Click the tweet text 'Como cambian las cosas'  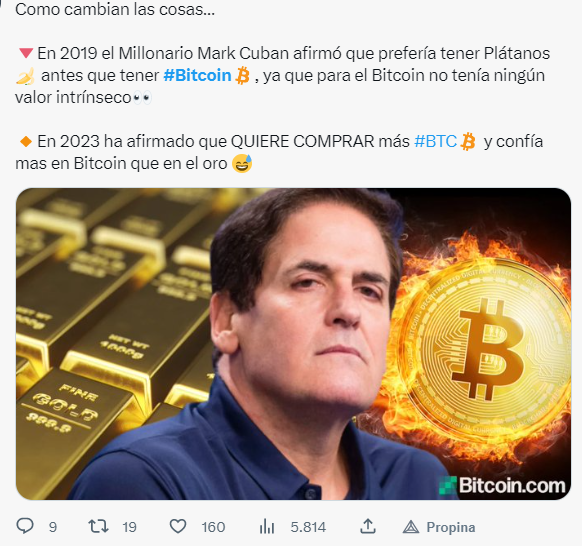(115, 9)
